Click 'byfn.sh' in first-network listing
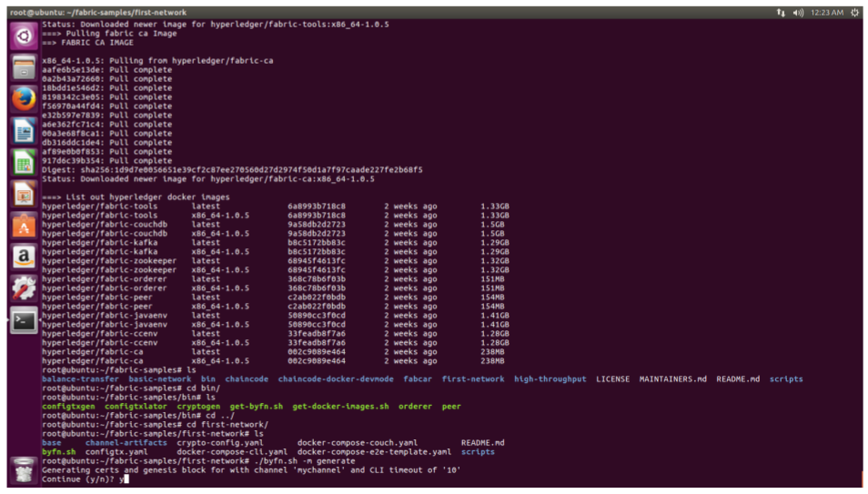Screen dimensions: 868x494 (58, 452)
